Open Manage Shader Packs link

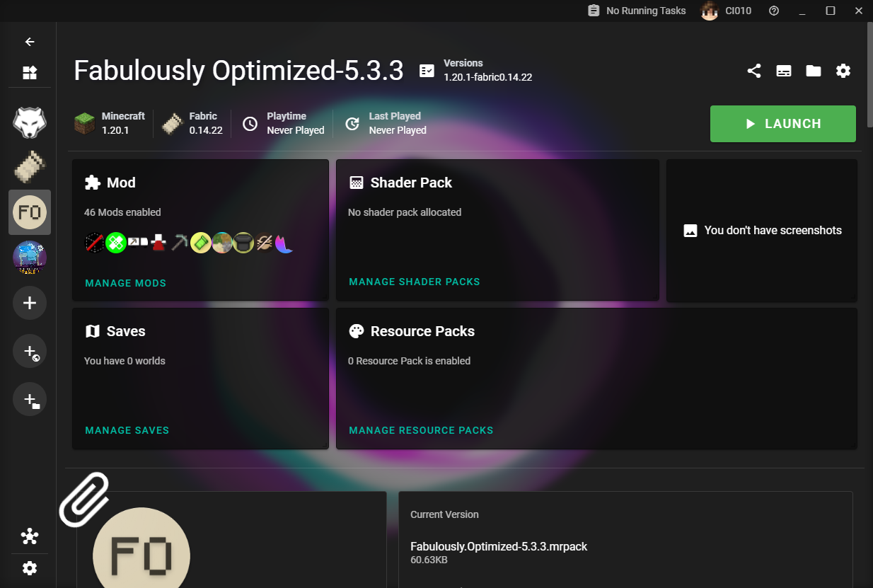[415, 282]
